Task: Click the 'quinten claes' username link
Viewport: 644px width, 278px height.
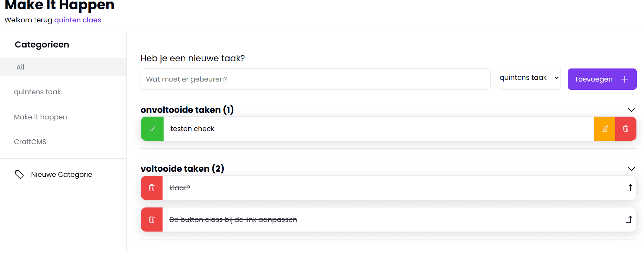Action: click(78, 20)
